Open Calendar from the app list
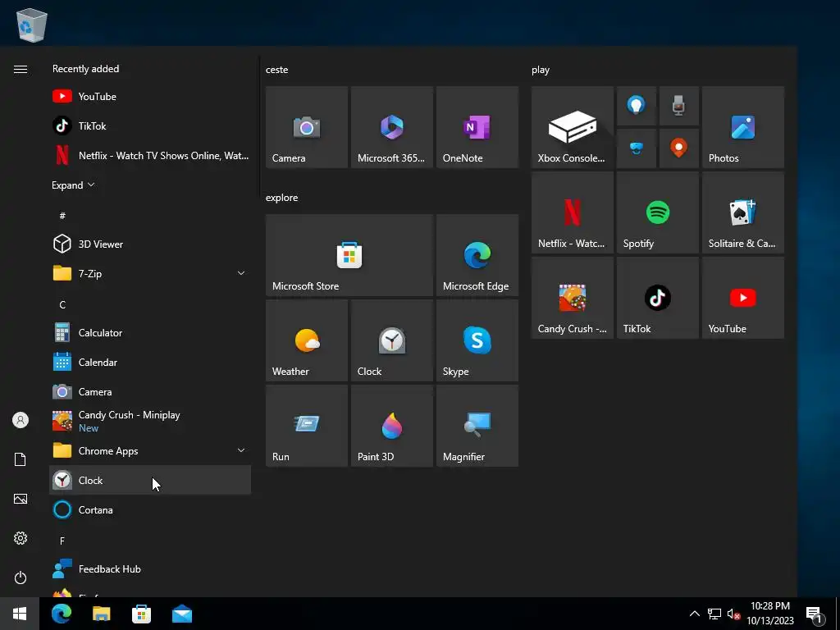Image resolution: width=840 pixels, height=630 pixels. [150, 362]
